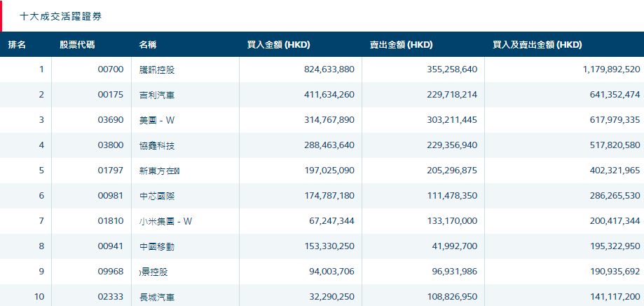Select stock code 02333

(x=111, y=297)
